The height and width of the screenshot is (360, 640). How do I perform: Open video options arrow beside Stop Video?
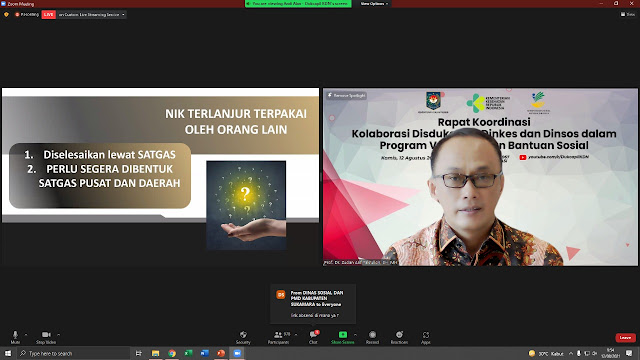click(58, 335)
